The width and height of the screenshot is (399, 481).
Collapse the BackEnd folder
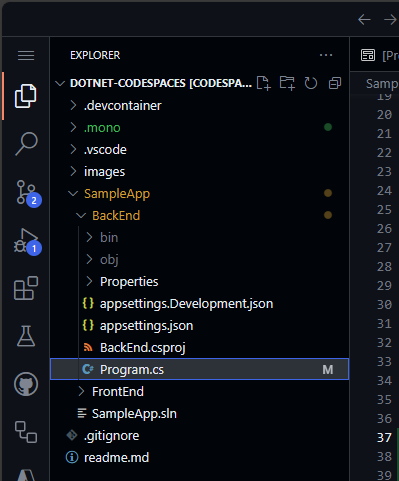[x=81, y=215]
